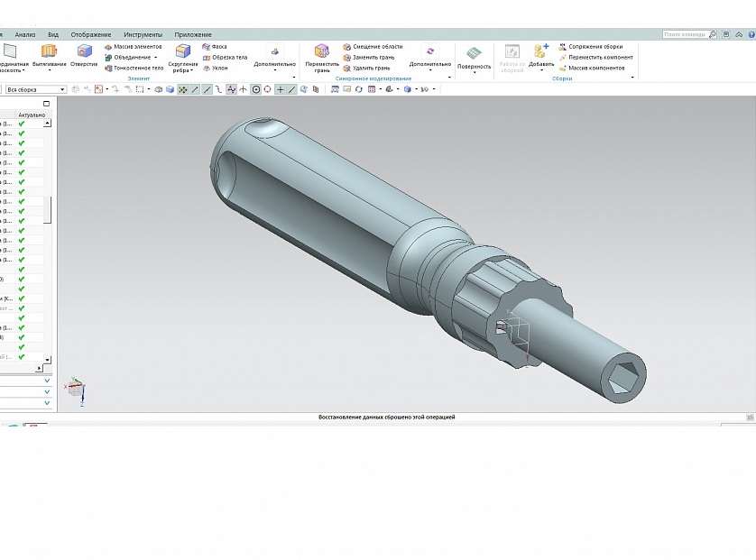Choose the Скругление ребра edge blend icon

point(183,51)
